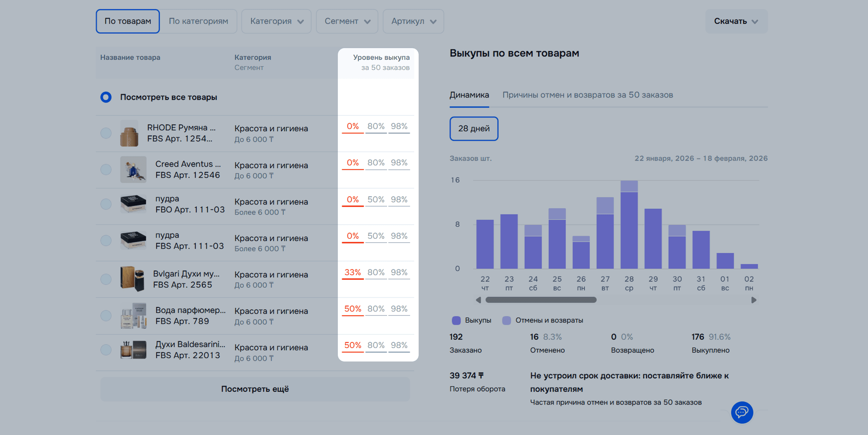Click the chart scroll right arrow
The height and width of the screenshot is (435, 868).
754,300
